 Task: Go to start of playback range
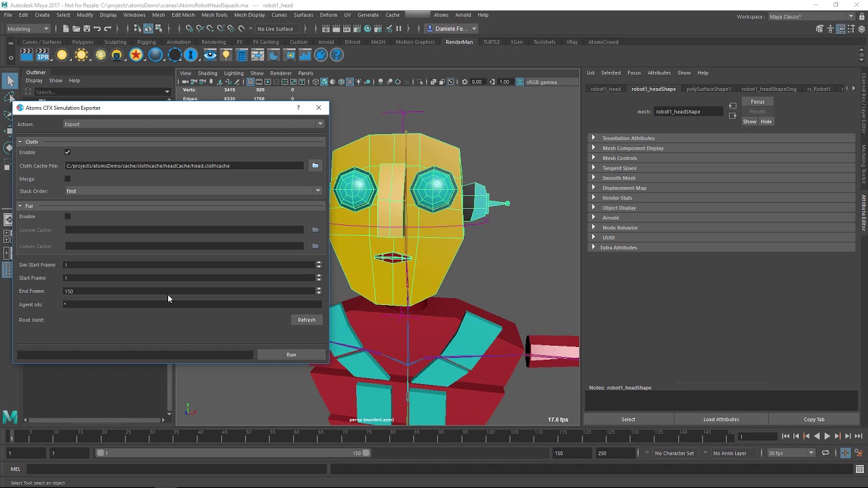click(x=785, y=436)
